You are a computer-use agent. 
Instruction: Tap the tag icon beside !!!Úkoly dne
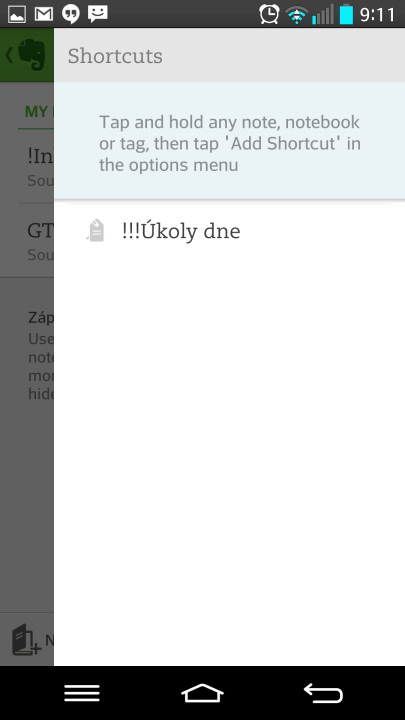point(96,231)
